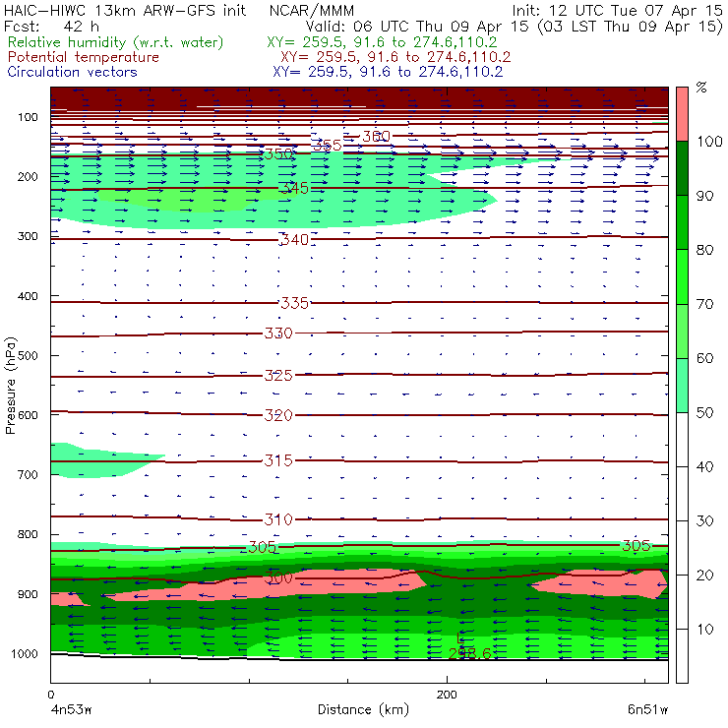Click the blue XY= 259.5, 91.6 coordinates text
Viewport: 728px width, 728px height.
(388, 72)
